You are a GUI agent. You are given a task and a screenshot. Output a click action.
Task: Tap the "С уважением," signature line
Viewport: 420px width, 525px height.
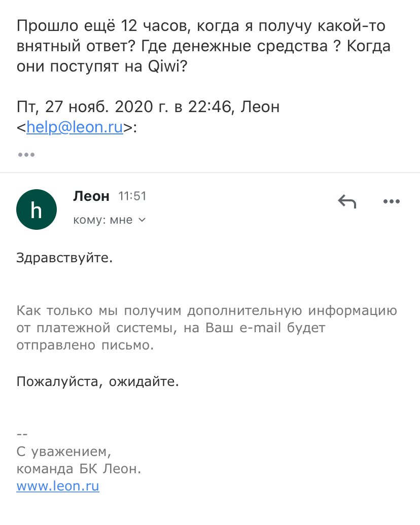pyautogui.click(x=63, y=451)
